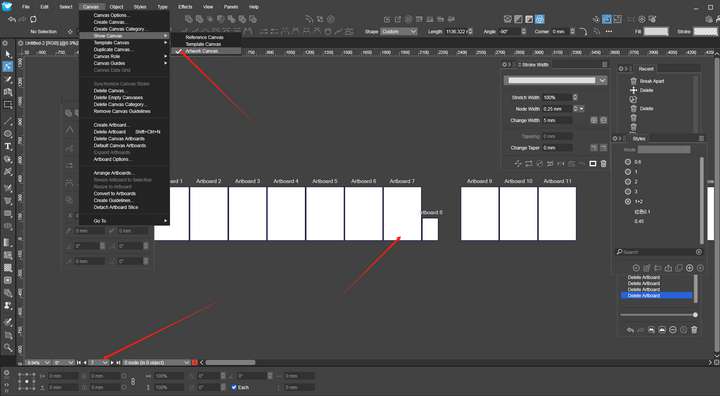720x396 pixels.
Task: Open the Shape dropdown showing Custom
Action: point(399,31)
